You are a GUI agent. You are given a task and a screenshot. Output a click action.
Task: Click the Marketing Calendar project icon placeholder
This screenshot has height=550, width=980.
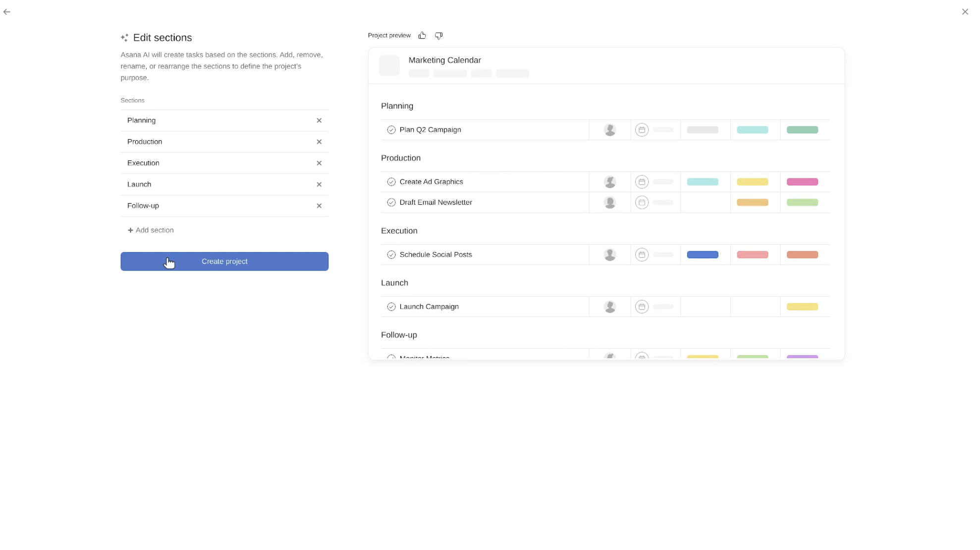click(x=389, y=65)
